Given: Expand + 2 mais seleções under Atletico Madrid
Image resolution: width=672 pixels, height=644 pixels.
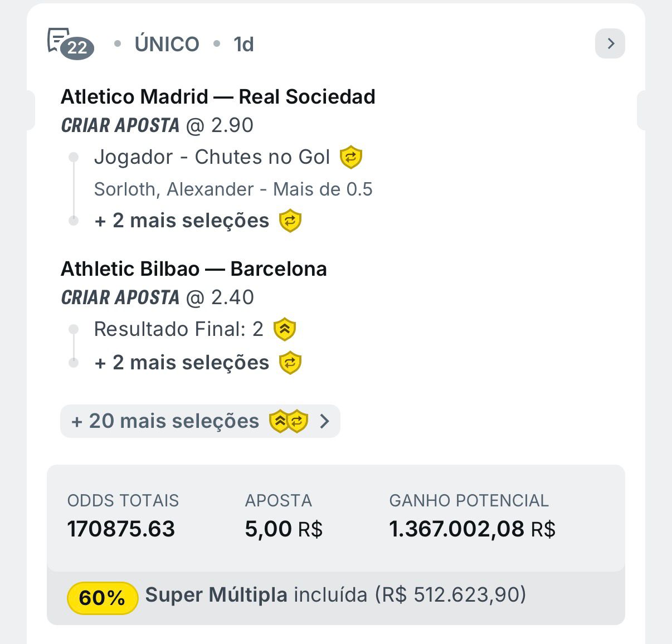Looking at the screenshot, I should (182, 221).
